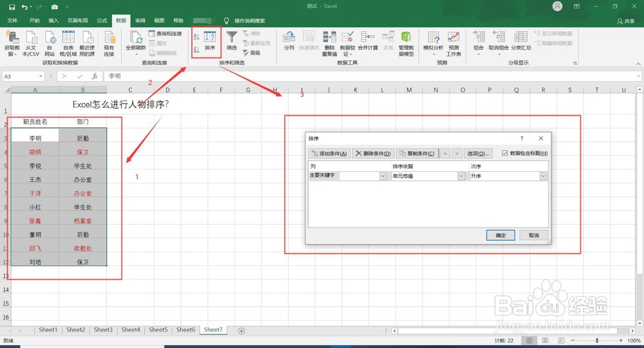The image size is (644, 348).
Task: Select cell containing 胡炳
Action: pos(35,152)
